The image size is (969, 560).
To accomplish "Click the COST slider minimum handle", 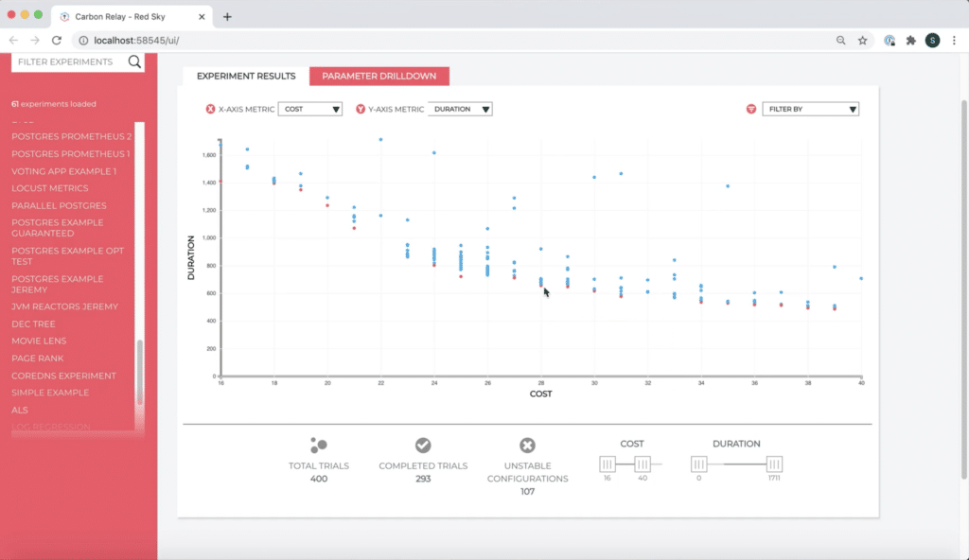I will [x=607, y=464].
